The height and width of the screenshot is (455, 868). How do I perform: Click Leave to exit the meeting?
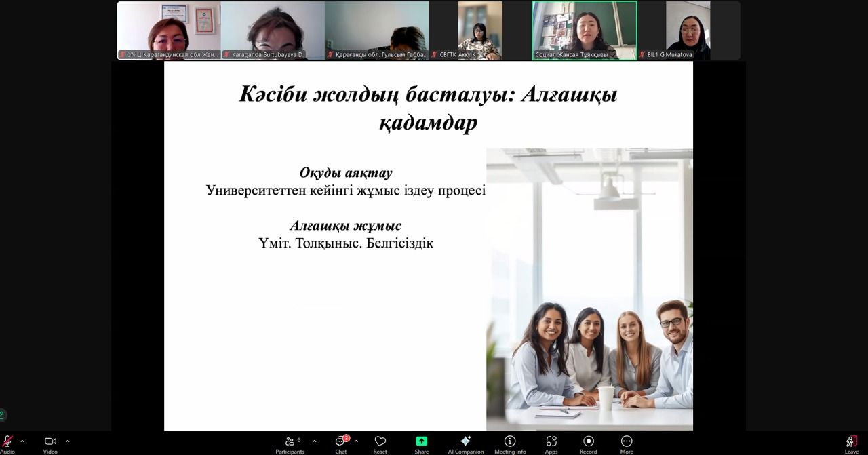click(851, 441)
